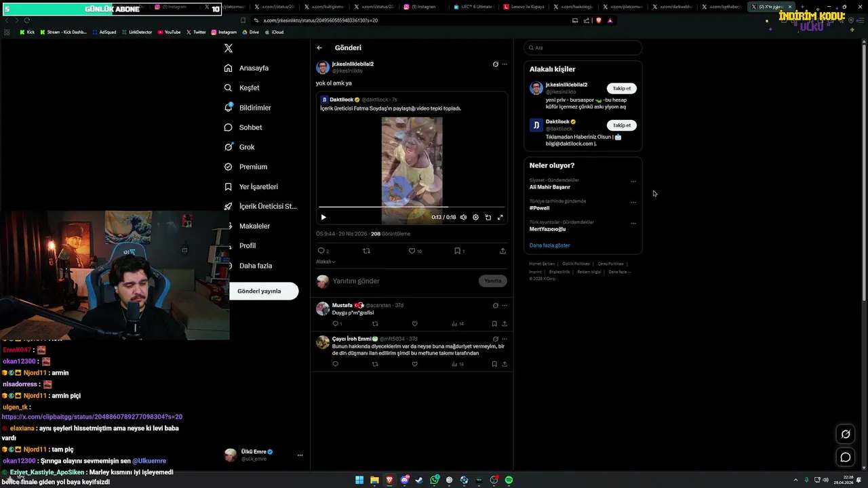Open more options on Mustafa's reply
The image size is (868, 488).
(505, 306)
